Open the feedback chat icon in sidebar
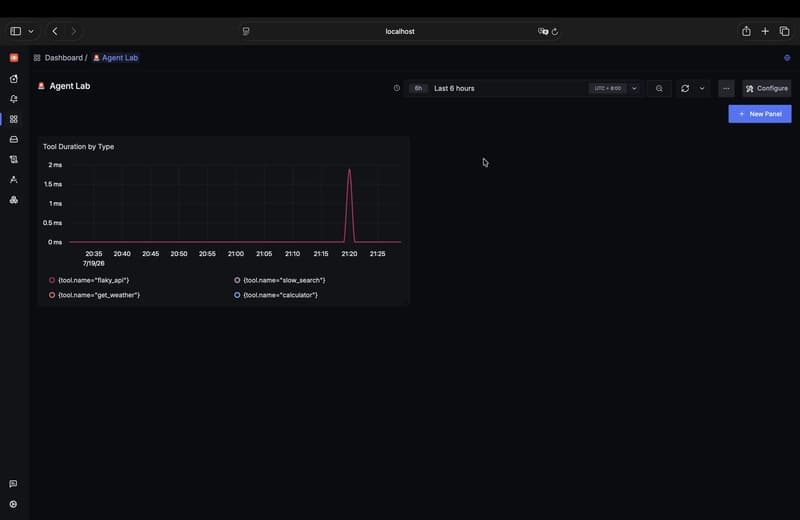This screenshot has height=520, width=800. tap(13, 484)
